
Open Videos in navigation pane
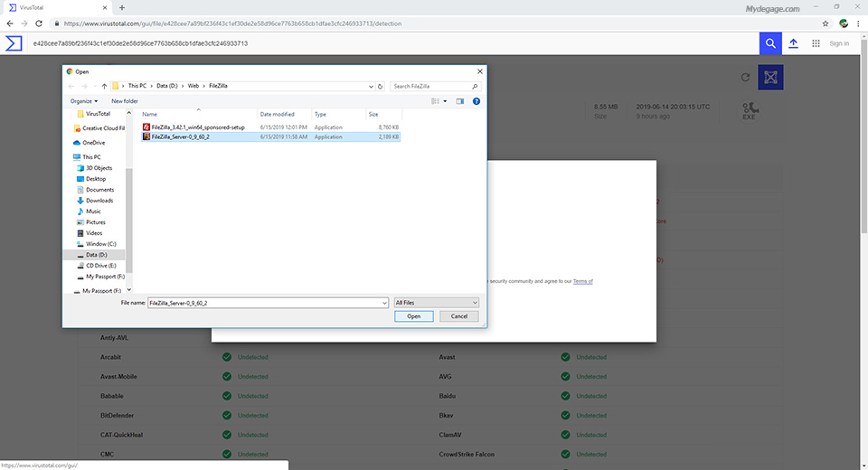click(90, 233)
